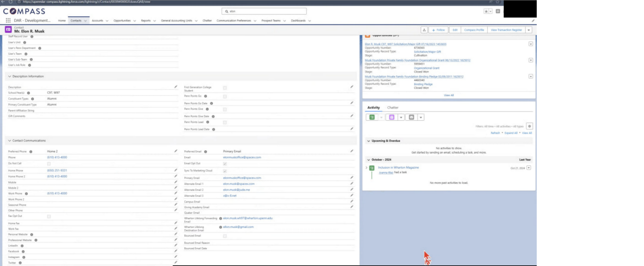Click pencil icon to edit Home Phone

coord(176,170)
